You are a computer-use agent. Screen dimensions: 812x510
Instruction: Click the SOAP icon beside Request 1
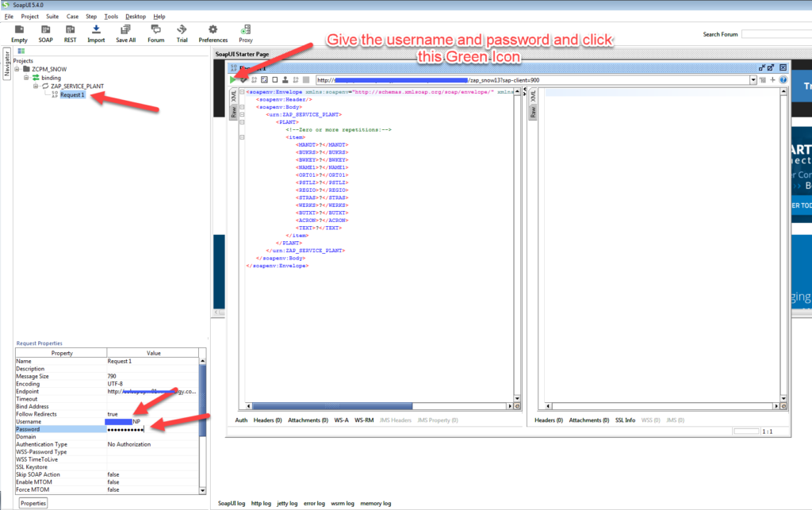55,94
